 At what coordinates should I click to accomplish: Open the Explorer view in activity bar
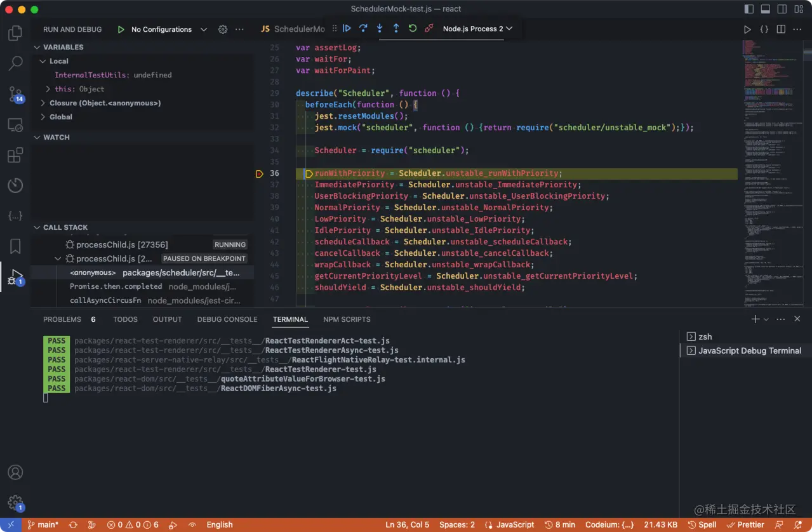[x=15, y=33]
